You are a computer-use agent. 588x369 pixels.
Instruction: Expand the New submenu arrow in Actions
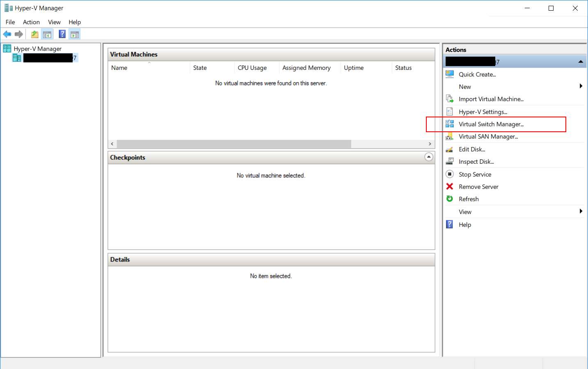(581, 86)
